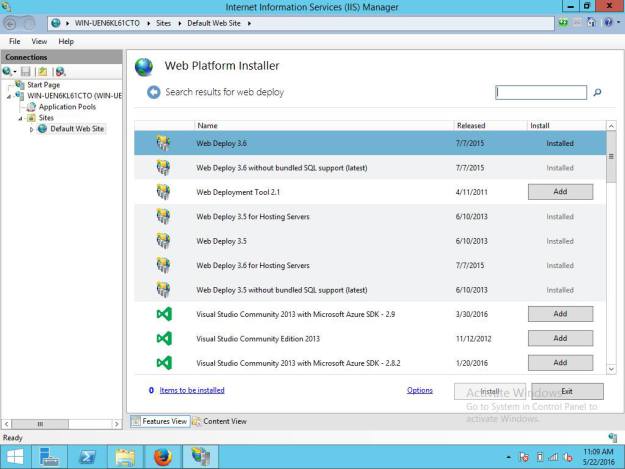Screen dimensions: 625x469
Task: Sort list by Released column header
Action: [490, 126]
